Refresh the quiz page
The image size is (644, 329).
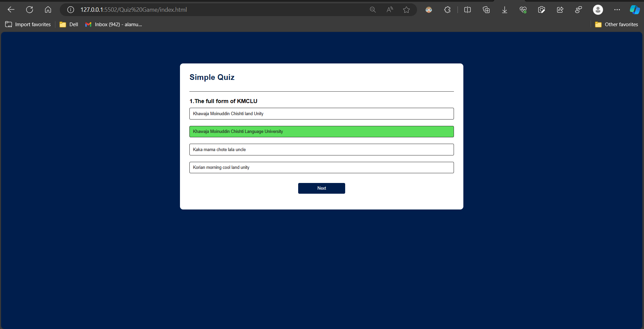[x=30, y=10]
